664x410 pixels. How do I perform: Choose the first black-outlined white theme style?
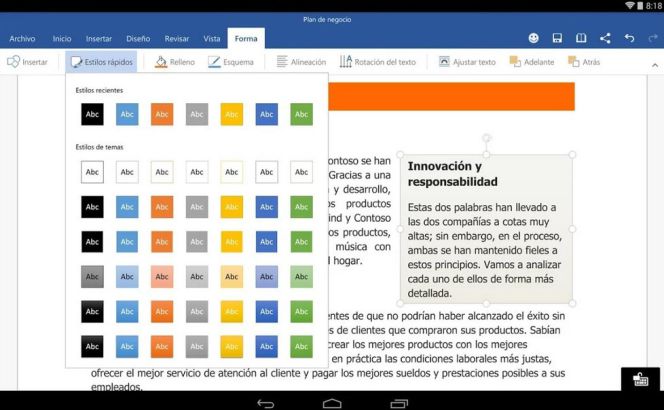pos(92,172)
